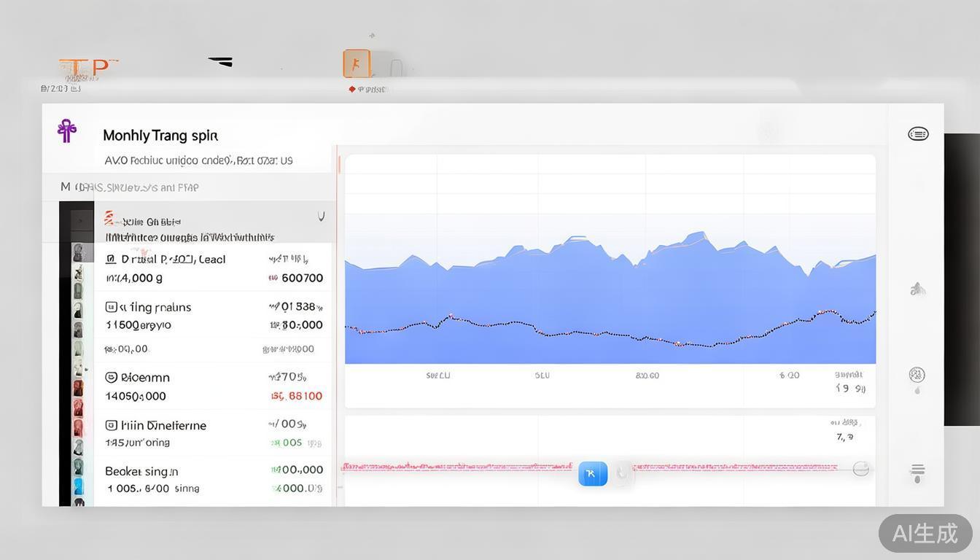Expand the chevron on the highlighted list header

321,217
